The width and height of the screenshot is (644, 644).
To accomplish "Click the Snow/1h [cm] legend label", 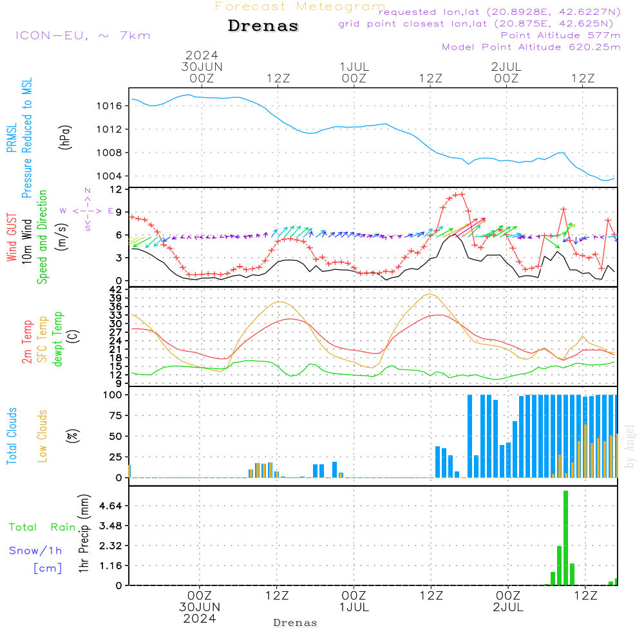I will pyautogui.click(x=37, y=559).
